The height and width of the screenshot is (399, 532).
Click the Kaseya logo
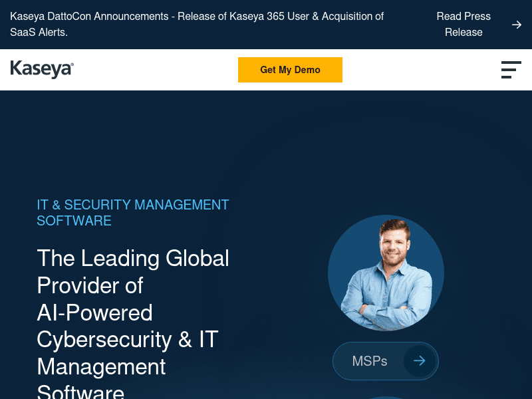point(42,69)
